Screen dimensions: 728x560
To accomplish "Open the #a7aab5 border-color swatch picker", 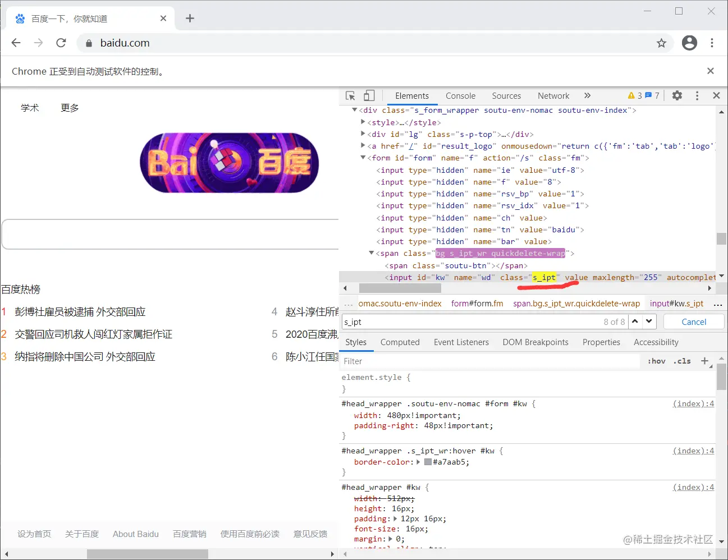I will 428,462.
